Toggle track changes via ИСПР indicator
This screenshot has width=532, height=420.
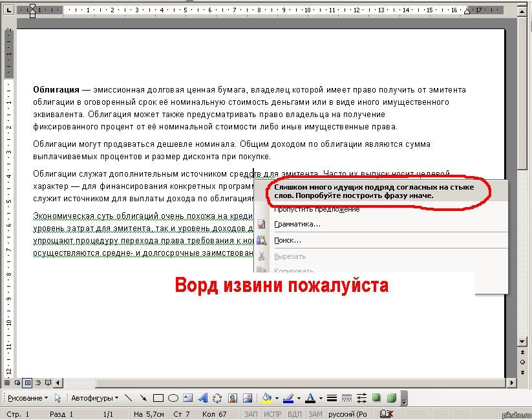point(272,414)
